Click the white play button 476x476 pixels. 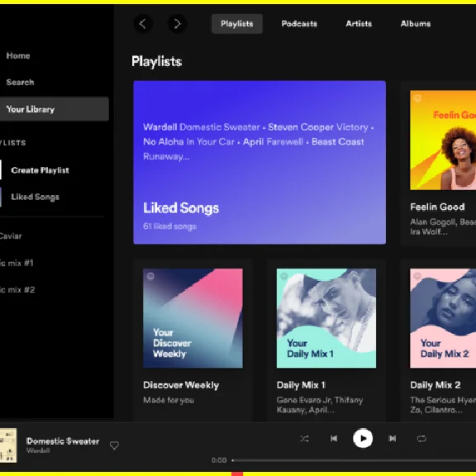point(363,438)
